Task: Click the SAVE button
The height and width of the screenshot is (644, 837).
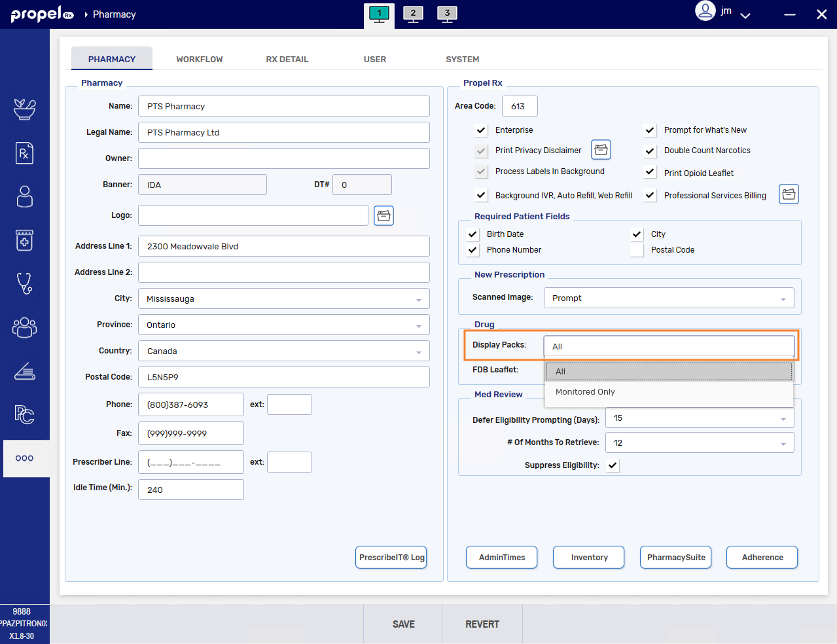Action: click(403, 624)
